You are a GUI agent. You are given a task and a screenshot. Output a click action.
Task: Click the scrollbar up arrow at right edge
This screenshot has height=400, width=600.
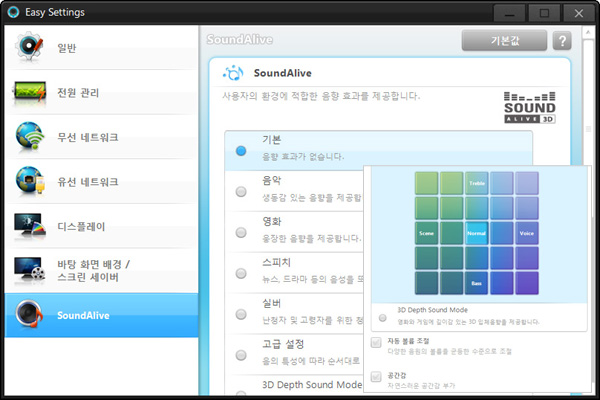click(588, 33)
